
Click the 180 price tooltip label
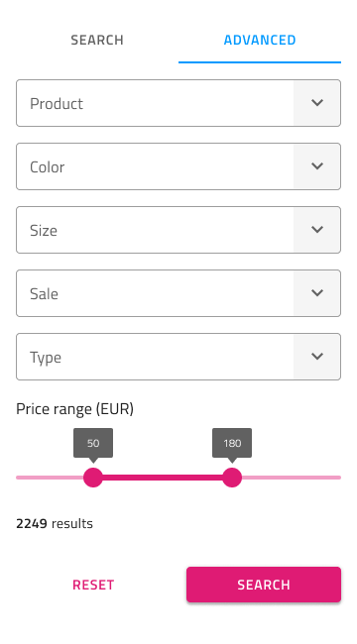point(232,443)
